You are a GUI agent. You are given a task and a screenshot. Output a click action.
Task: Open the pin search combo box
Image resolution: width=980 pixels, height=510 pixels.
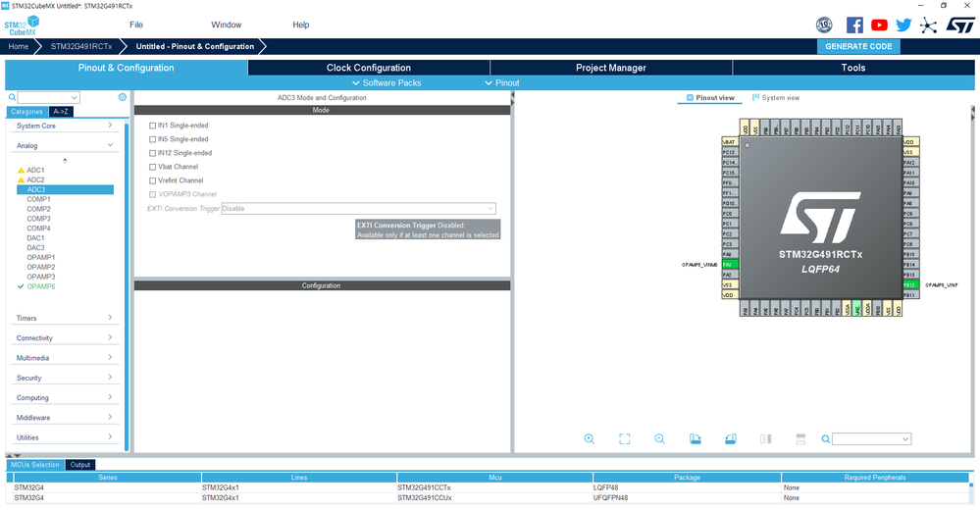pos(871,439)
